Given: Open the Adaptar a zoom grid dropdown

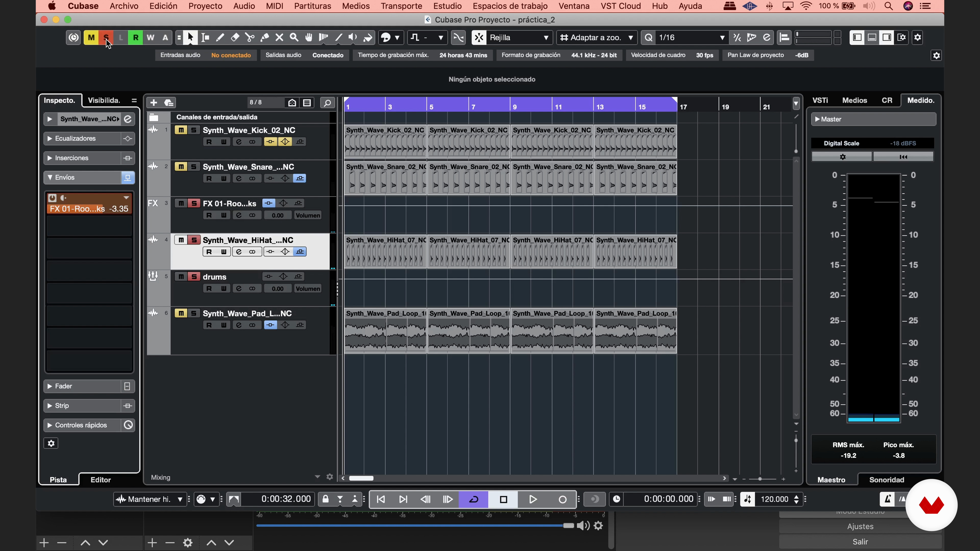Looking at the screenshot, I should click(x=596, y=37).
